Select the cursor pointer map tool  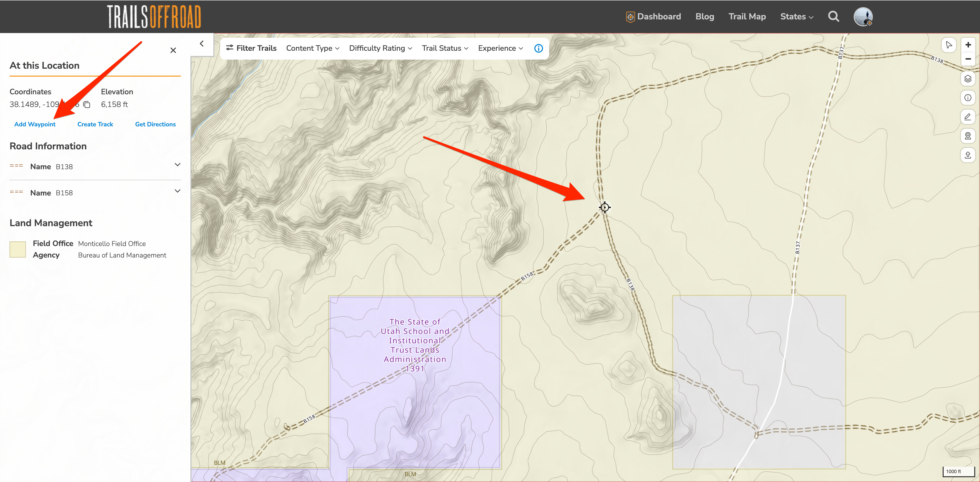click(949, 45)
